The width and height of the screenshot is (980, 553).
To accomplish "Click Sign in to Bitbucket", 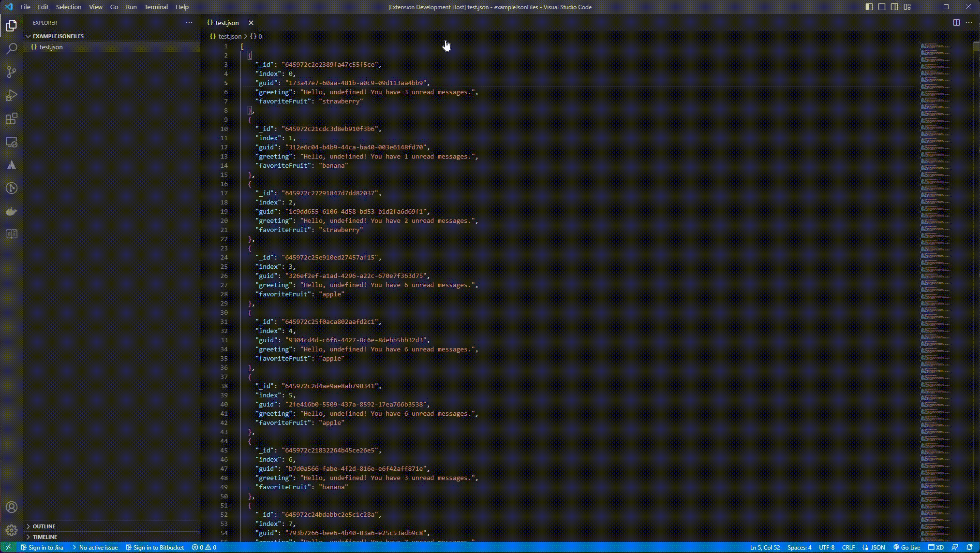I will [155, 547].
